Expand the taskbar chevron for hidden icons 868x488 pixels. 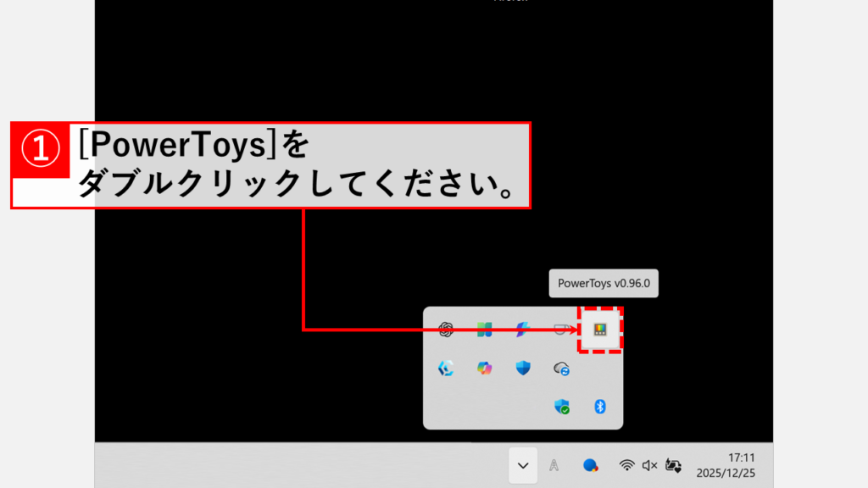[x=523, y=465]
